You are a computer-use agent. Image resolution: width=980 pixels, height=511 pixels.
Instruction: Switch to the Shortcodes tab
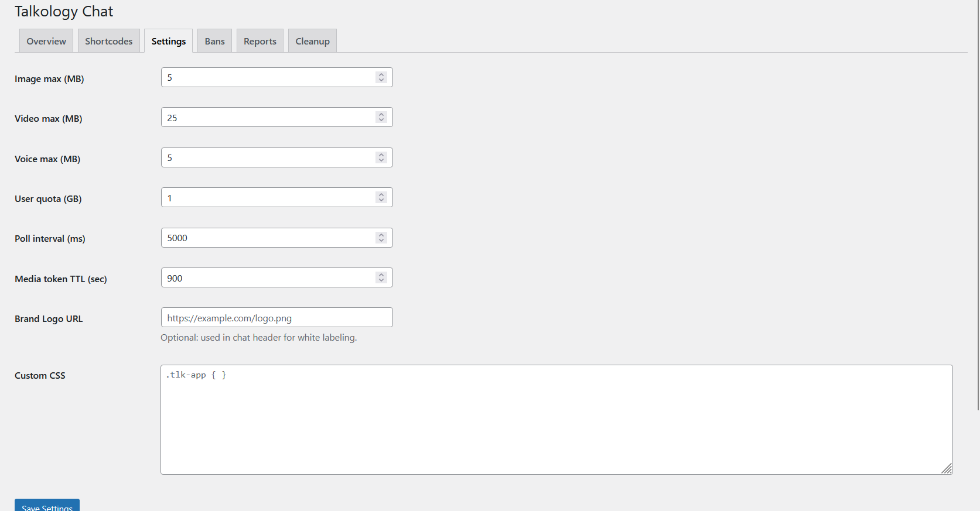click(x=108, y=41)
